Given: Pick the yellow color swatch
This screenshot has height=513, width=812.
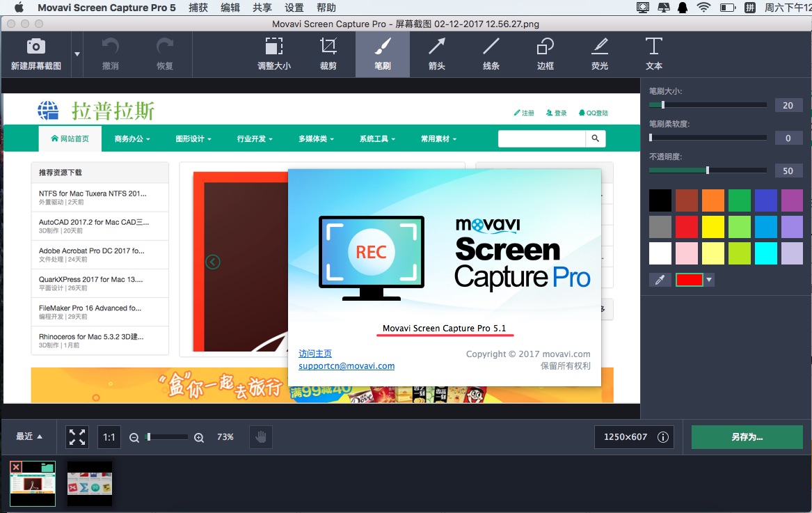Looking at the screenshot, I should click(713, 226).
